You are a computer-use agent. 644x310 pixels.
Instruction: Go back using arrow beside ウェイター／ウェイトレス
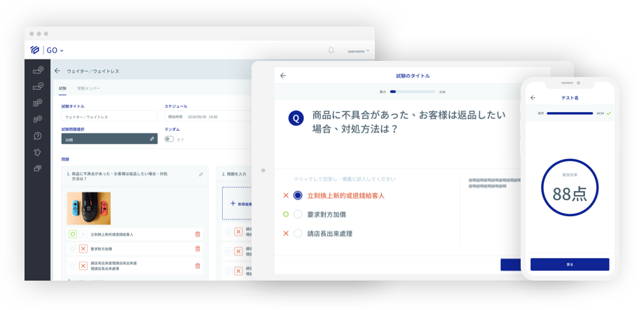point(57,71)
